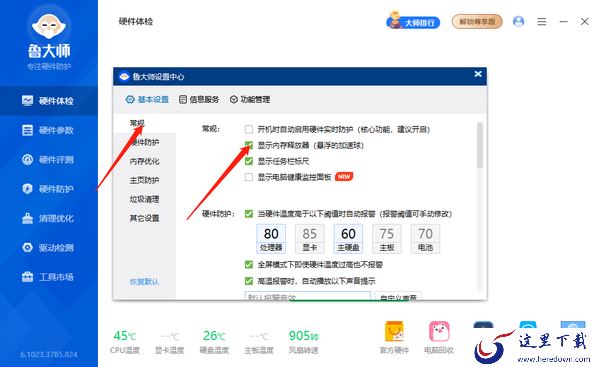Open the 官方硬件 shopping bag icon

(395, 331)
